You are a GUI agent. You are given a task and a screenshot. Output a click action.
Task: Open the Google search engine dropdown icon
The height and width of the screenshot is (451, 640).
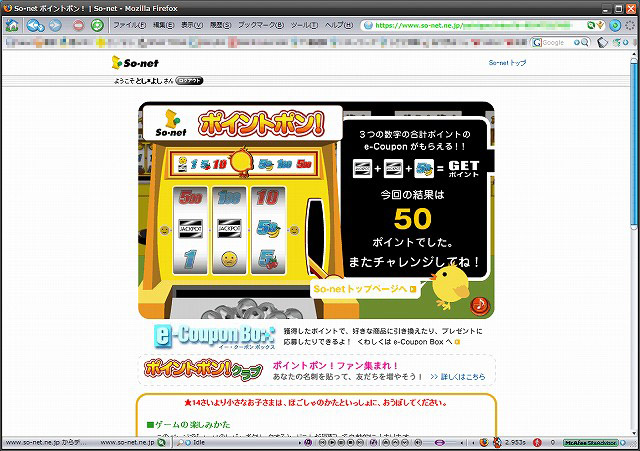[537, 42]
